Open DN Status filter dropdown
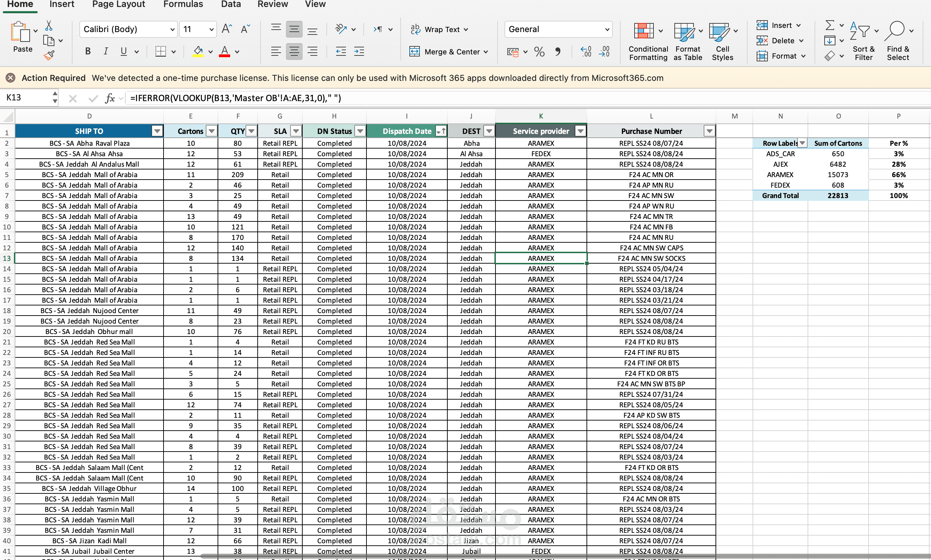 tap(360, 131)
